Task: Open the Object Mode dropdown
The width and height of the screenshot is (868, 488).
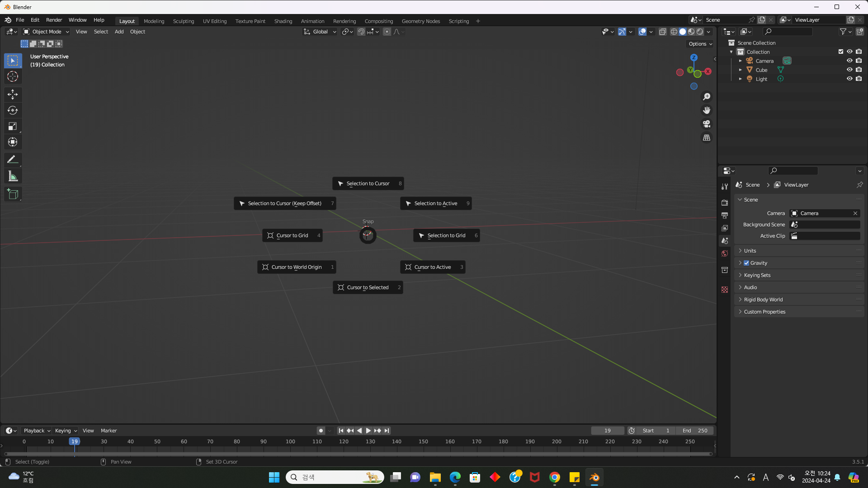Action: pos(46,32)
